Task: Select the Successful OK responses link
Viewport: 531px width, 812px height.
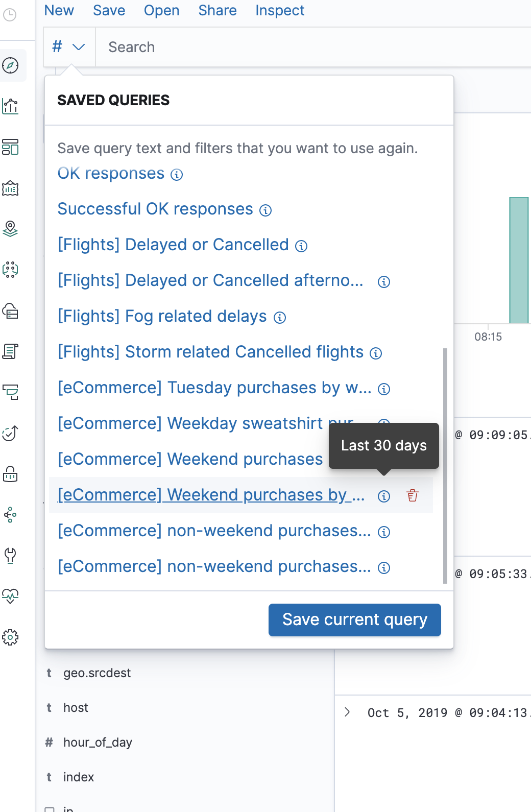Action: coord(155,209)
